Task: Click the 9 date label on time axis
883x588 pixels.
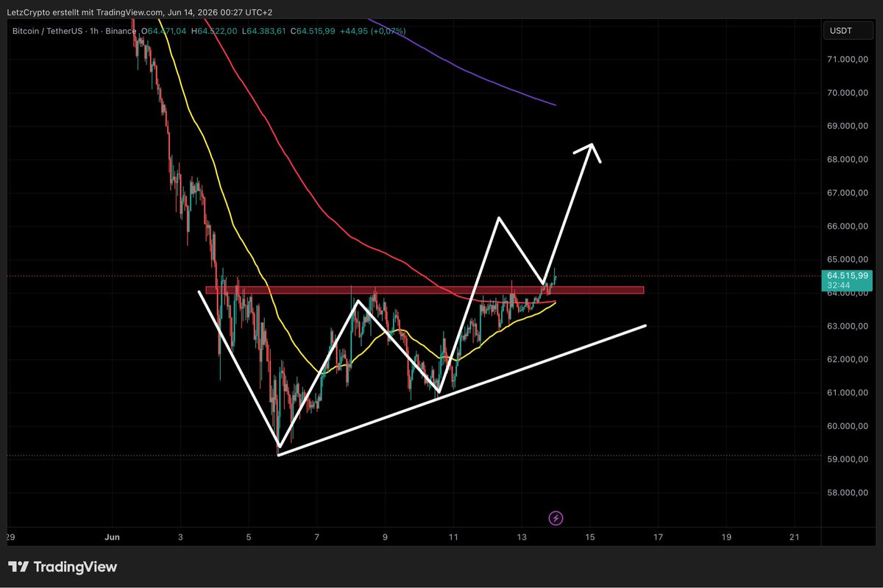Action: point(386,538)
